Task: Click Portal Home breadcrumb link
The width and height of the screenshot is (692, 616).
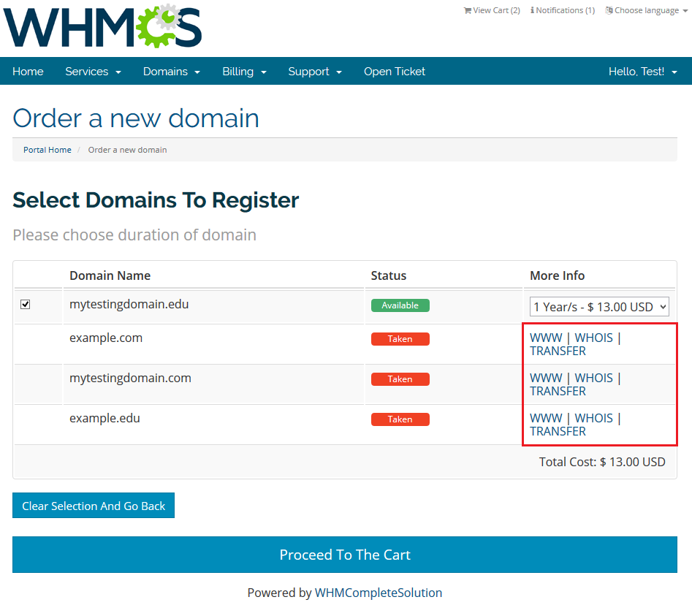Action: click(x=47, y=150)
